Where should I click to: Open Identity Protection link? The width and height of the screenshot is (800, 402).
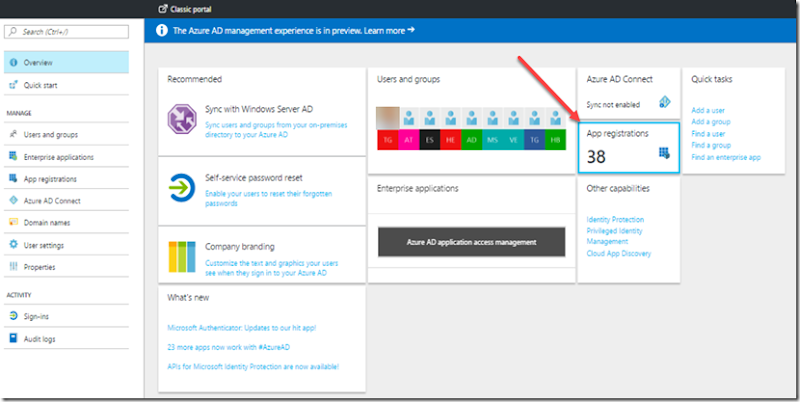pyautogui.click(x=615, y=219)
